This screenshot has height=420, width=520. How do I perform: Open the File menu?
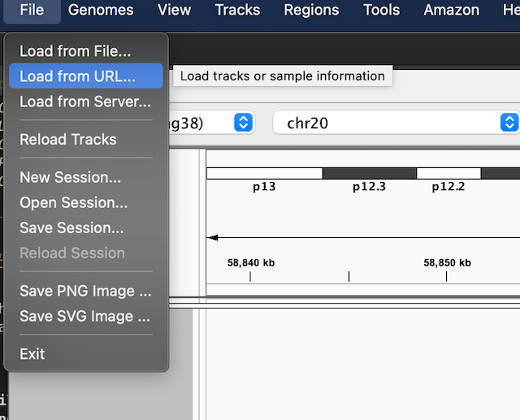(32, 11)
